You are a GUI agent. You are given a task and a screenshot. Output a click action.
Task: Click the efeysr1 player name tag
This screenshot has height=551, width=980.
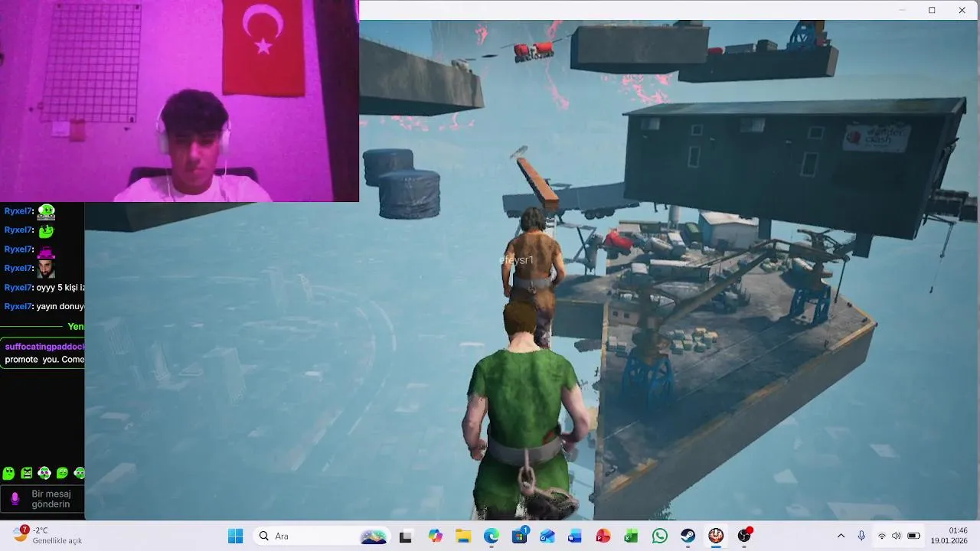[516, 260]
